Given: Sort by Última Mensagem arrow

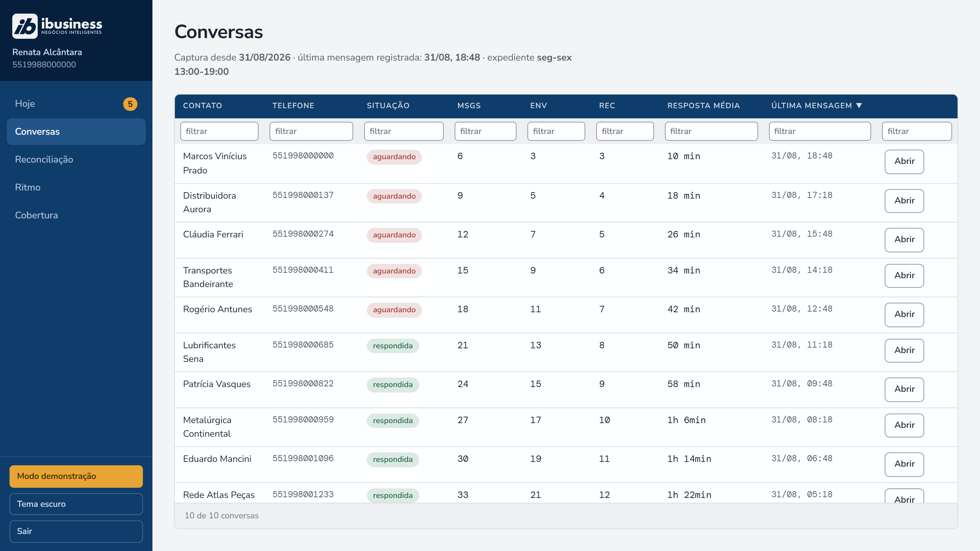Looking at the screenshot, I should pos(859,105).
